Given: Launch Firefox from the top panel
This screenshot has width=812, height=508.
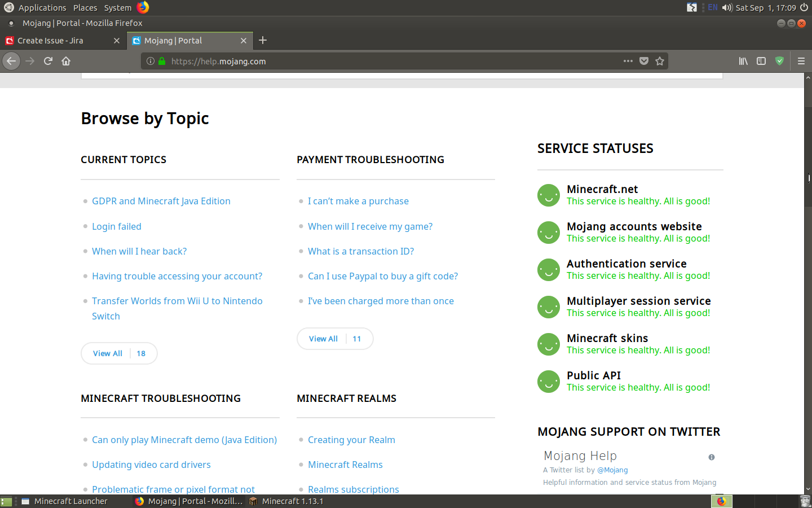Looking at the screenshot, I should tap(143, 7).
